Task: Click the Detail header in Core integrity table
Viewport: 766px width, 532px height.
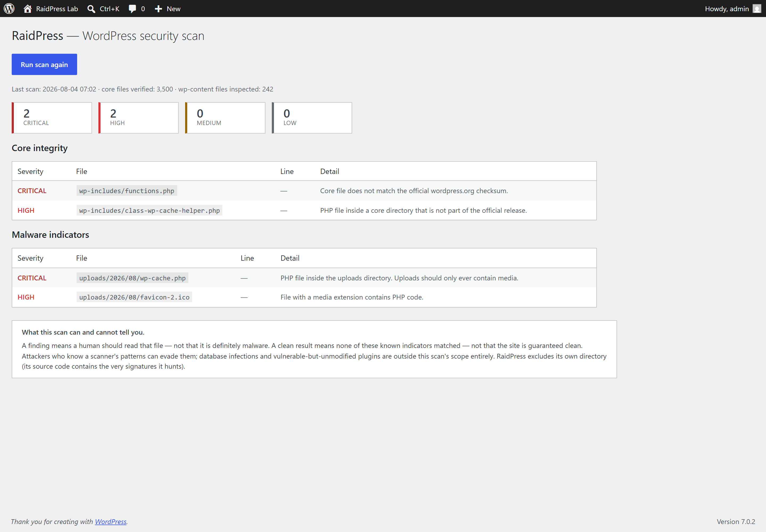Action: [329, 171]
